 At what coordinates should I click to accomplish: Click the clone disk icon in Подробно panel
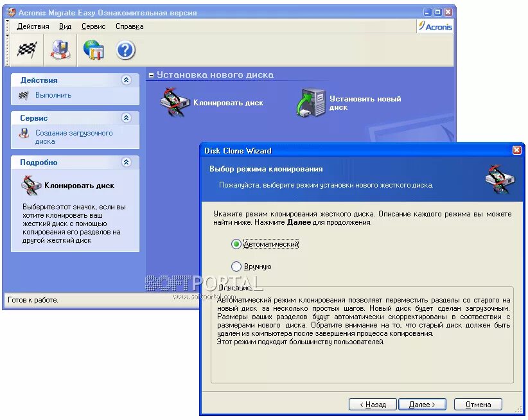coord(31,186)
